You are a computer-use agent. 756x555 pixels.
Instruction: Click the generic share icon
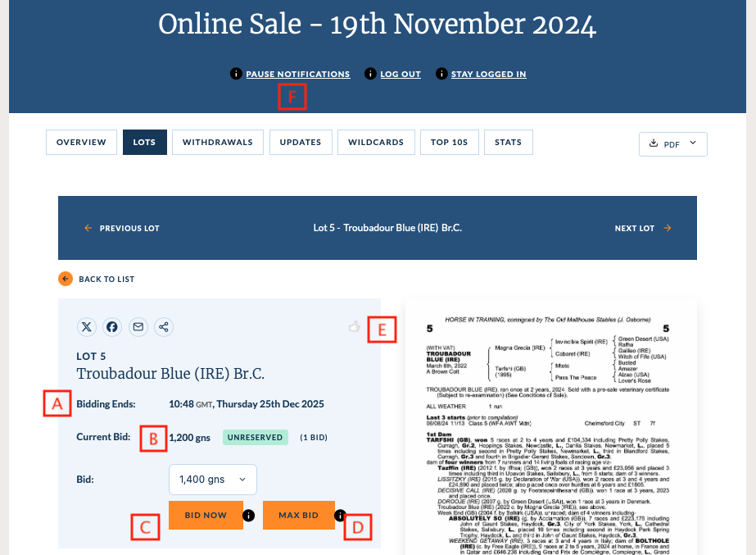click(165, 327)
